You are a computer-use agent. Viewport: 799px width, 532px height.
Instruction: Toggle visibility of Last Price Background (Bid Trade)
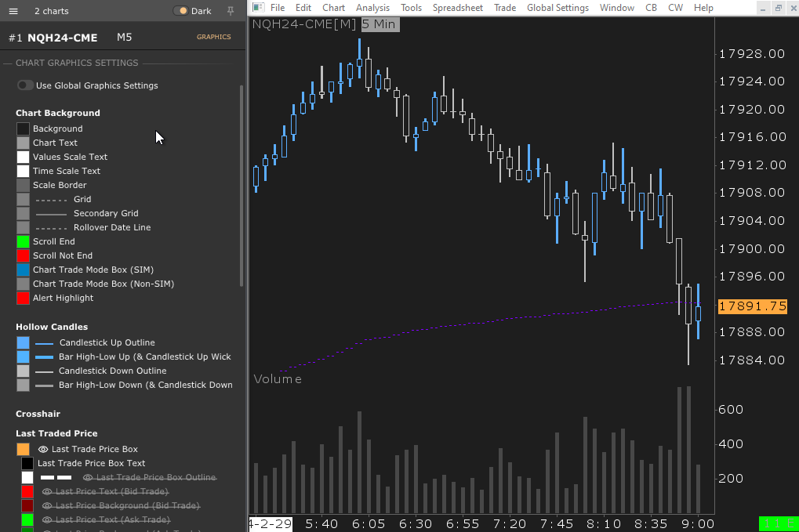(47, 505)
